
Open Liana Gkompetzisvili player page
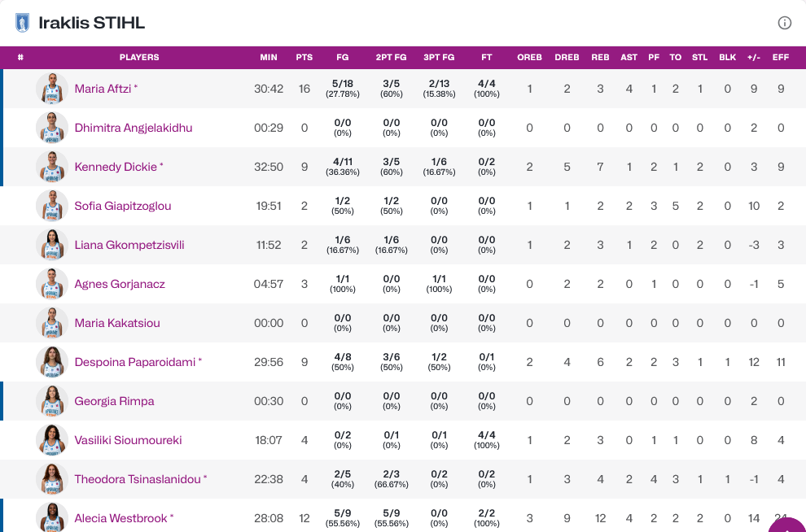pyautogui.click(x=129, y=245)
